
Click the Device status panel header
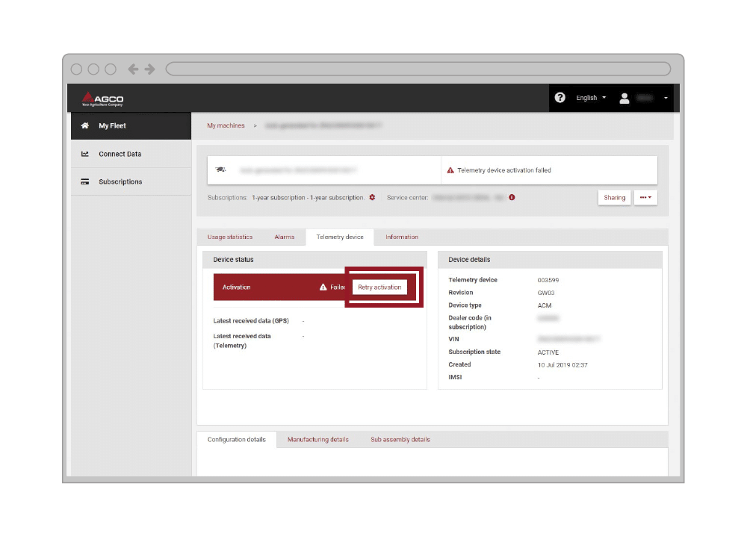click(x=315, y=260)
